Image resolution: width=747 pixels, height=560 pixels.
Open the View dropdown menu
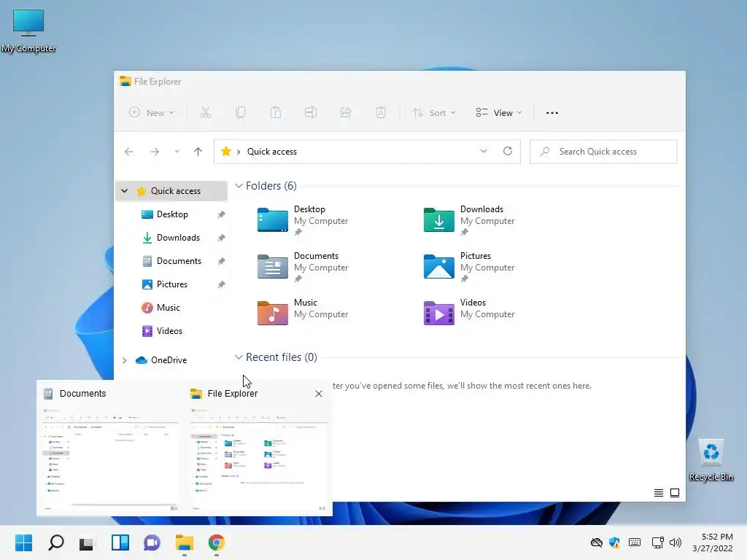[499, 113]
